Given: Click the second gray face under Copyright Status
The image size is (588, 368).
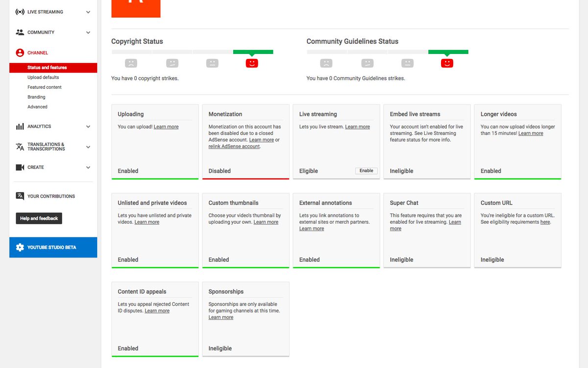Looking at the screenshot, I should (172, 63).
